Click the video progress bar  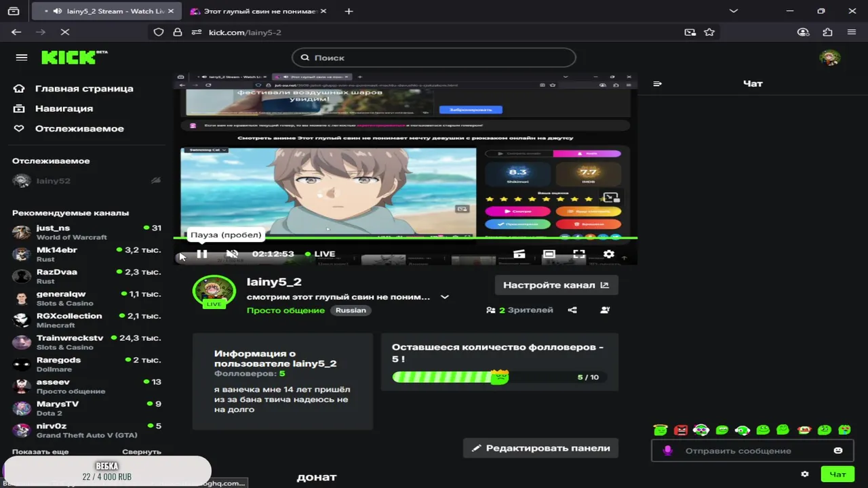click(406, 238)
